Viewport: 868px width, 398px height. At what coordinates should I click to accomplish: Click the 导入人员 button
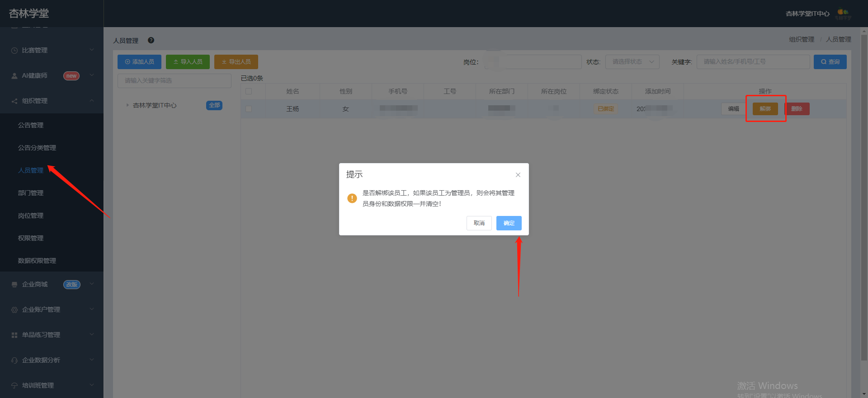coord(188,62)
